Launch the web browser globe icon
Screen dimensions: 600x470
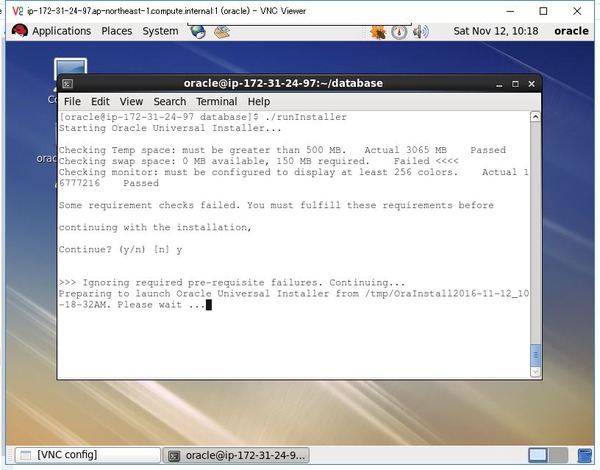click(x=198, y=31)
